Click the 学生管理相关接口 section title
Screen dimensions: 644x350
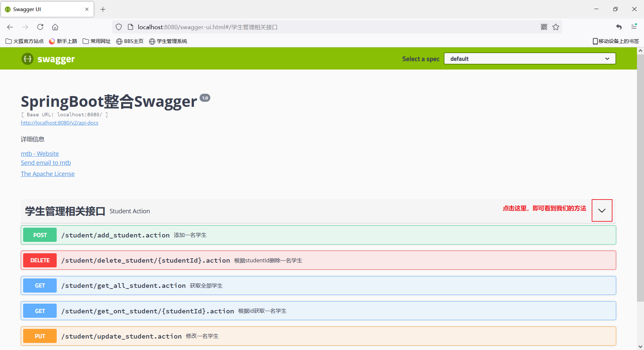coord(65,211)
